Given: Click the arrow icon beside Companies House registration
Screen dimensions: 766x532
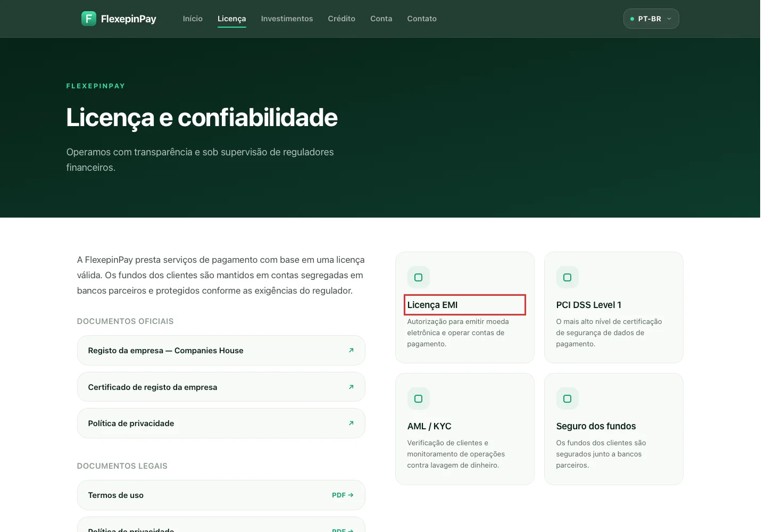Looking at the screenshot, I should pos(351,350).
